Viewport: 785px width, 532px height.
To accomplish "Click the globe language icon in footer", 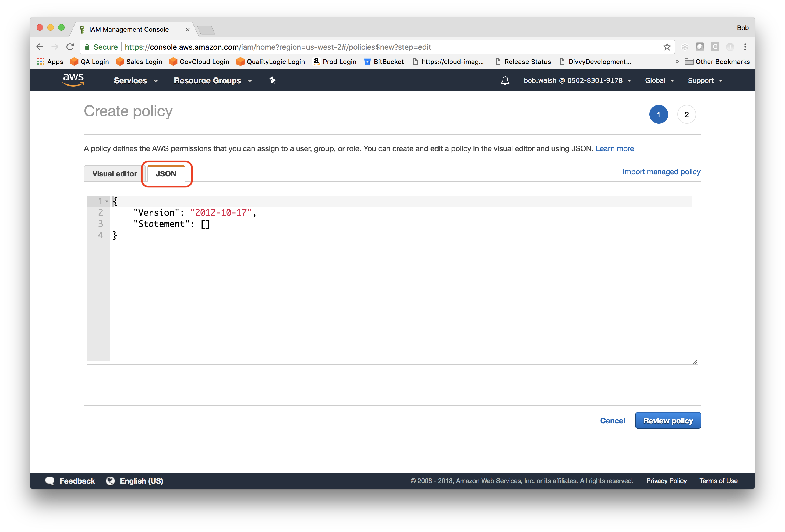I will click(x=110, y=481).
